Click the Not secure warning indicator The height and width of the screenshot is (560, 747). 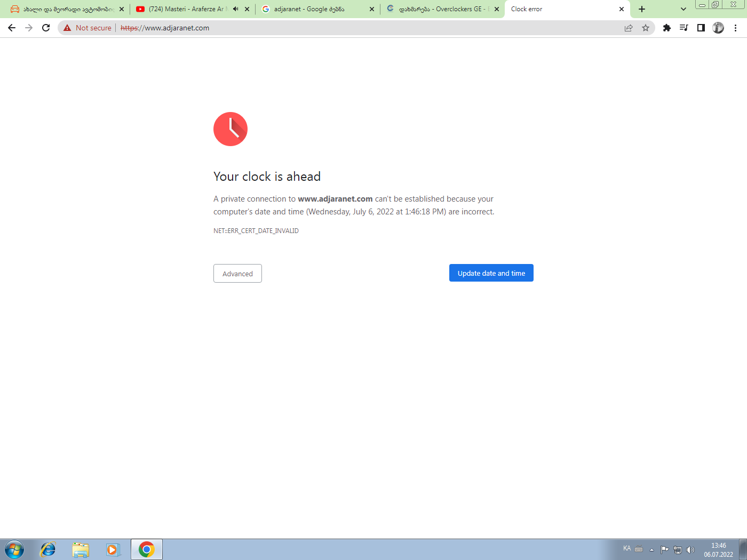(x=88, y=28)
